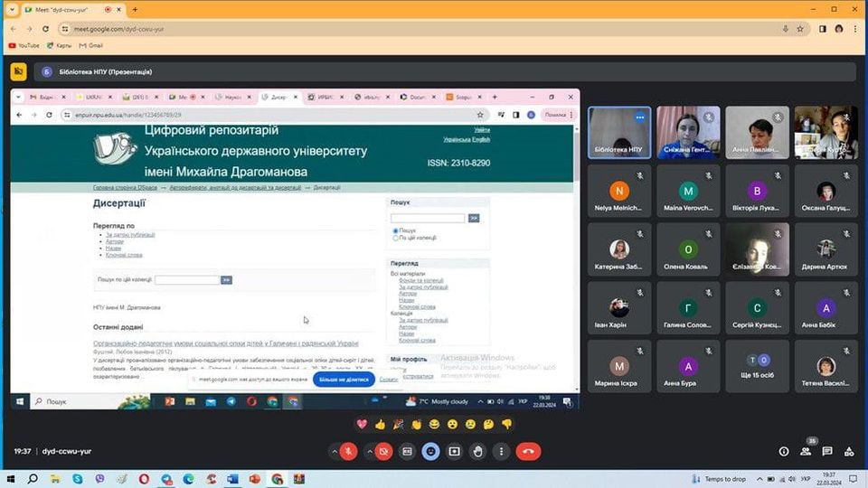View site information icon in address bar
The height and width of the screenshot is (488, 868).
pos(65,29)
